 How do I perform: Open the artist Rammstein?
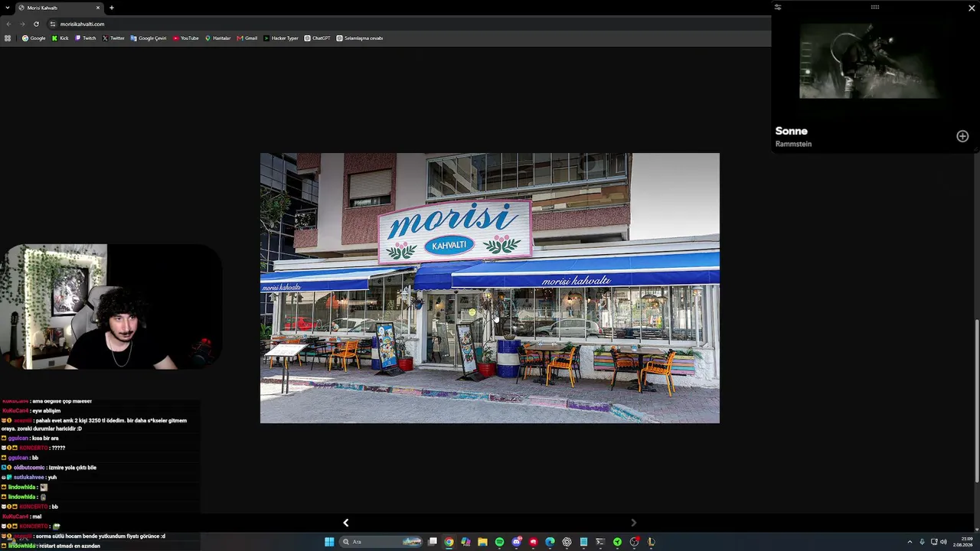click(x=793, y=144)
